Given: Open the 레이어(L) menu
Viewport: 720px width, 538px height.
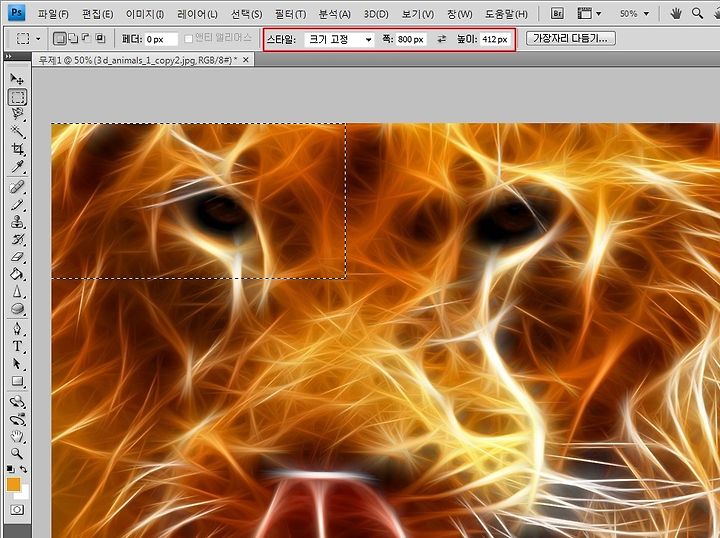Looking at the screenshot, I should [x=197, y=14].
